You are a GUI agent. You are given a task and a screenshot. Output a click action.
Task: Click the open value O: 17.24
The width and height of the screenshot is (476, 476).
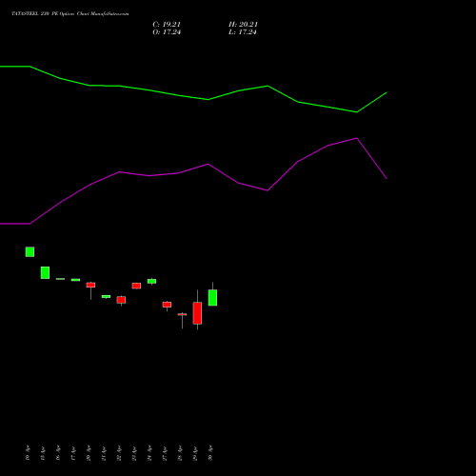(x=167, y=32)
